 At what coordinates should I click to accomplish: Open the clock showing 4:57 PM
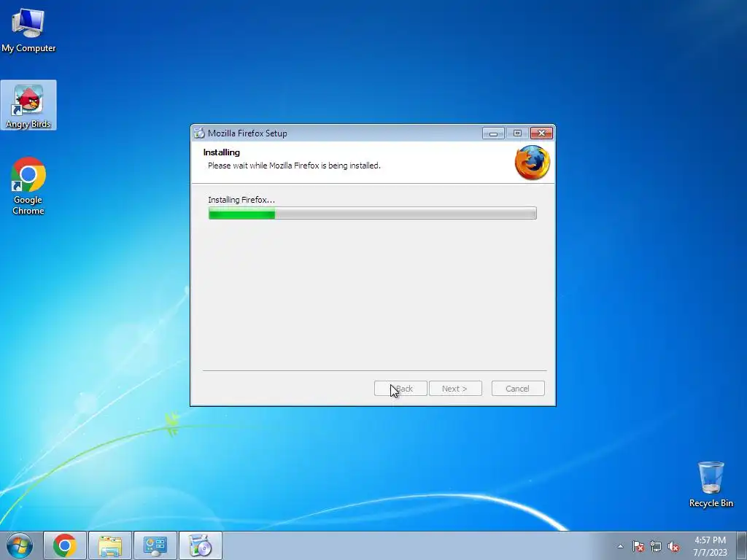tap(710, 546)
